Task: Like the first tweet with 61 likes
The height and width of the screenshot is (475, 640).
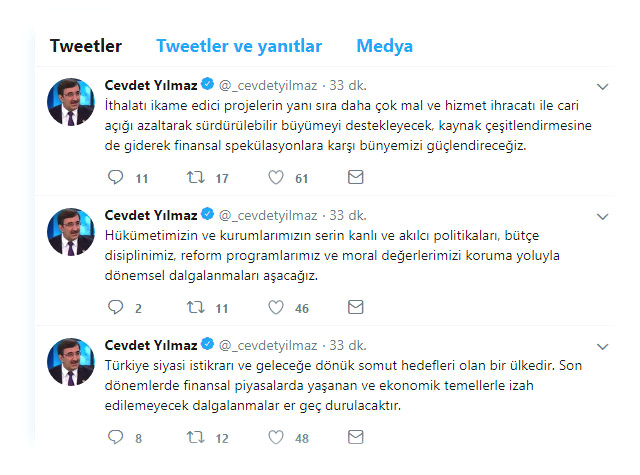Action: pyautogui.click(x=275, y=178)
